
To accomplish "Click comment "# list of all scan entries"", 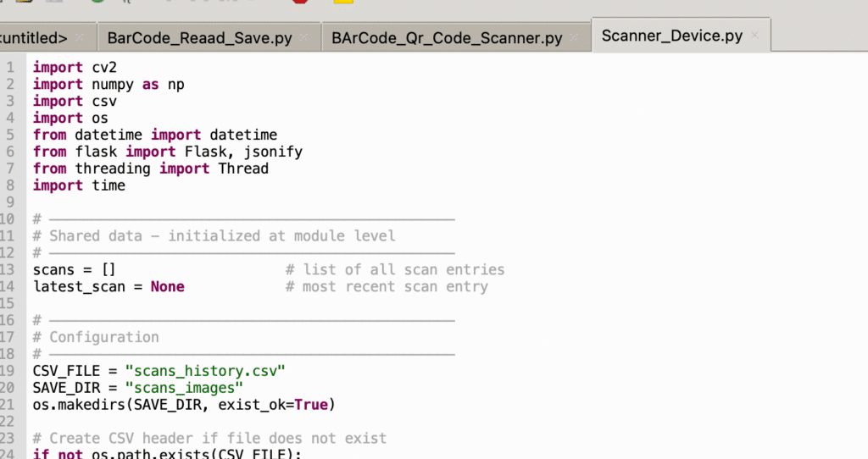I will click(x=395, y=270).
